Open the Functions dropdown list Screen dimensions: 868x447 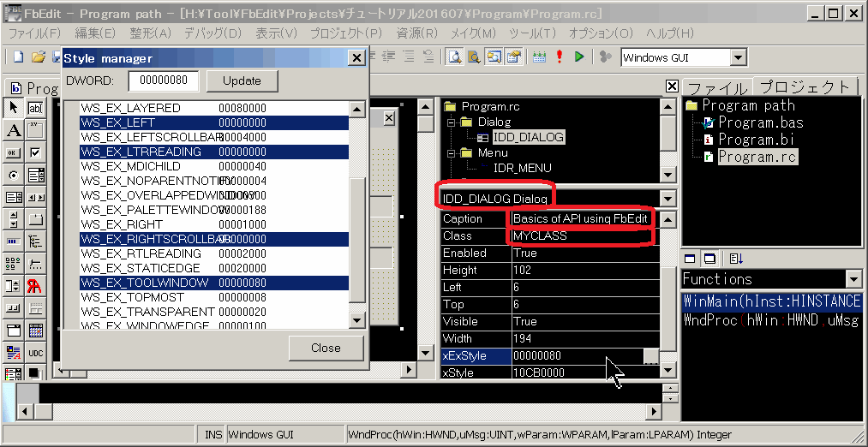pyautogui.click(x=852, y=279)
